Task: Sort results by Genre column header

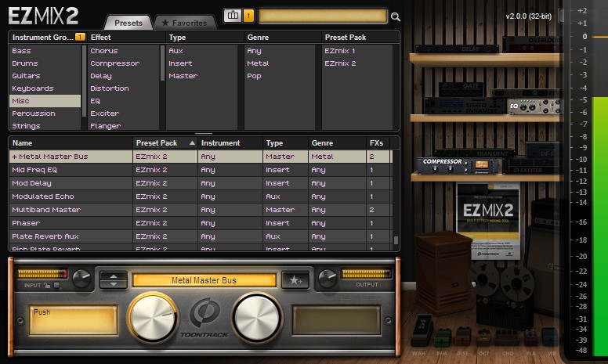Action: (x=337, y=143)
